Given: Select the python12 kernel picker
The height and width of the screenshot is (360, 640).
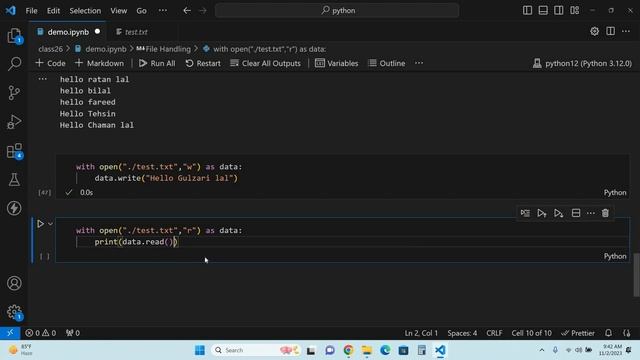Looking at the screenshot, I should coord(582,63).
